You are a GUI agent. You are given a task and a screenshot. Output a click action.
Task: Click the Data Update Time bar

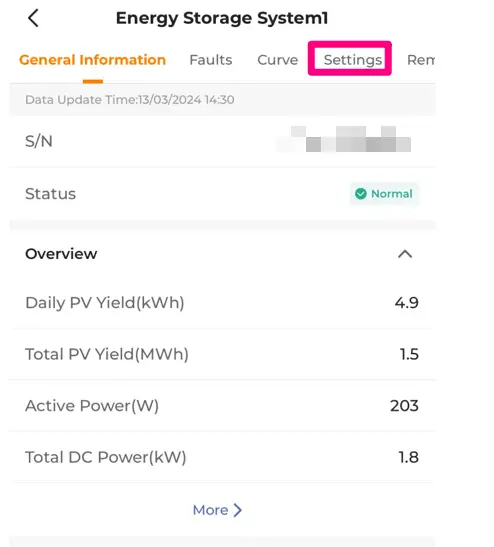[x=222, y=100]
